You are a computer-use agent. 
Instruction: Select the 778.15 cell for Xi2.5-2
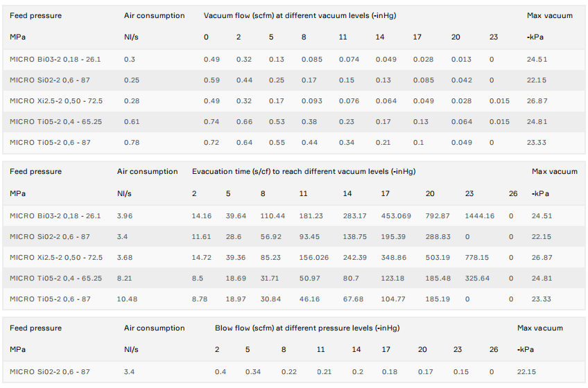(477, 258)
